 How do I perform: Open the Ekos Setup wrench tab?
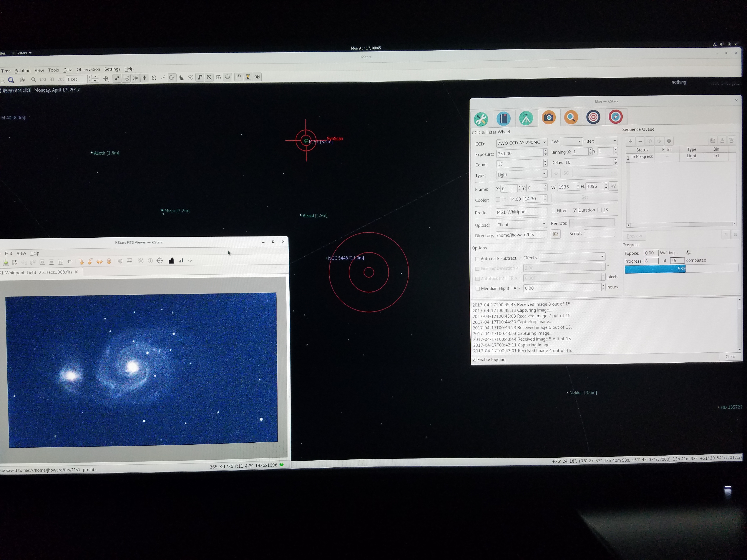tap(481, 119)
